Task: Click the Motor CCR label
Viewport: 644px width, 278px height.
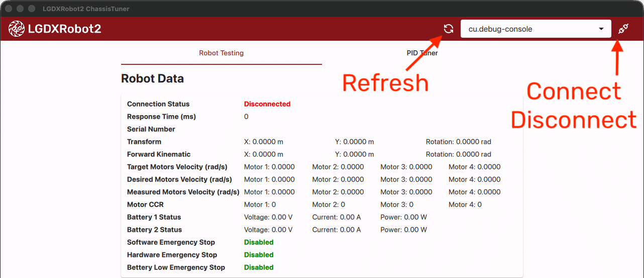Action: [145, 205]
